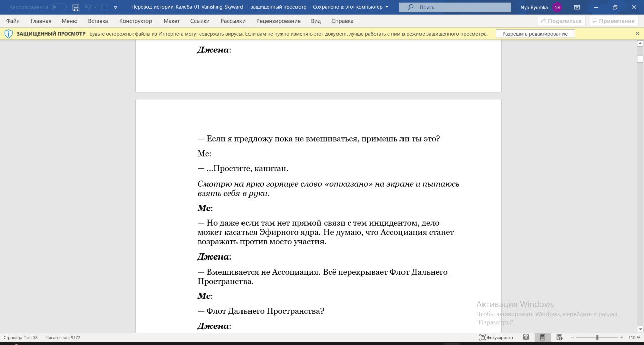
Task: Open the Конструктор tab
Action: (x=135, y=21)
